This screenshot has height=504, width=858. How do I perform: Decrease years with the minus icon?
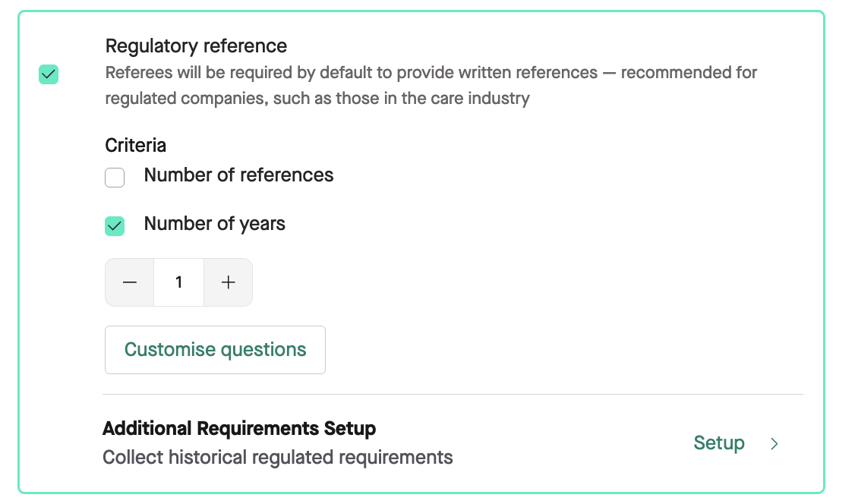130,282
